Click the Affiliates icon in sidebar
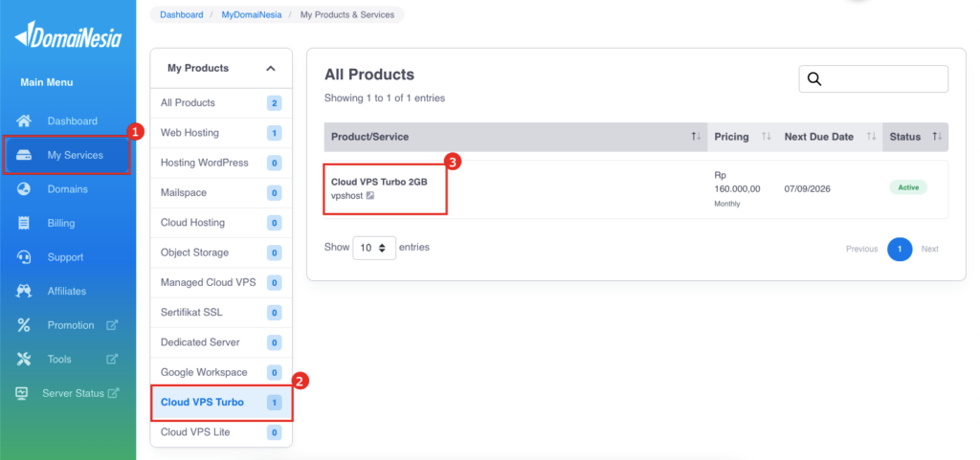 click(x=24, y=291)
